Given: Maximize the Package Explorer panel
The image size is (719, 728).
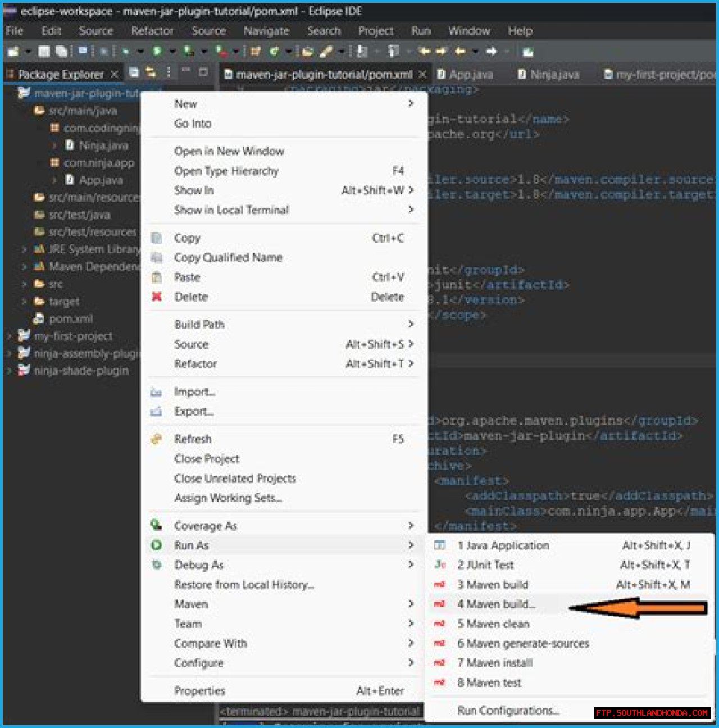Looking at the screenshot, I should point(203,72).
